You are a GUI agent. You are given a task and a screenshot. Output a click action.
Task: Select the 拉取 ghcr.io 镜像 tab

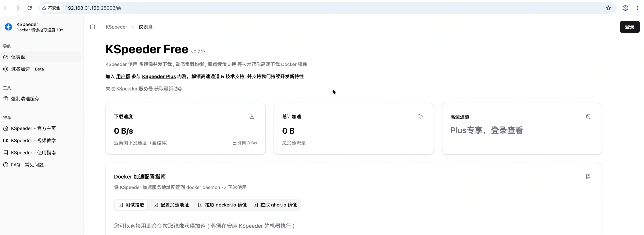pyautogui.click(x=275, y=205)
